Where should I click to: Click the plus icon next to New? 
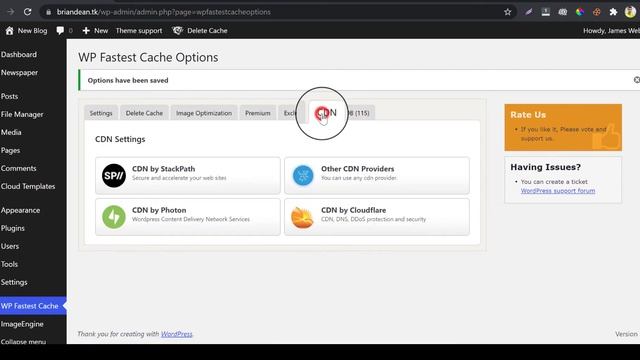tap(86, 31)
